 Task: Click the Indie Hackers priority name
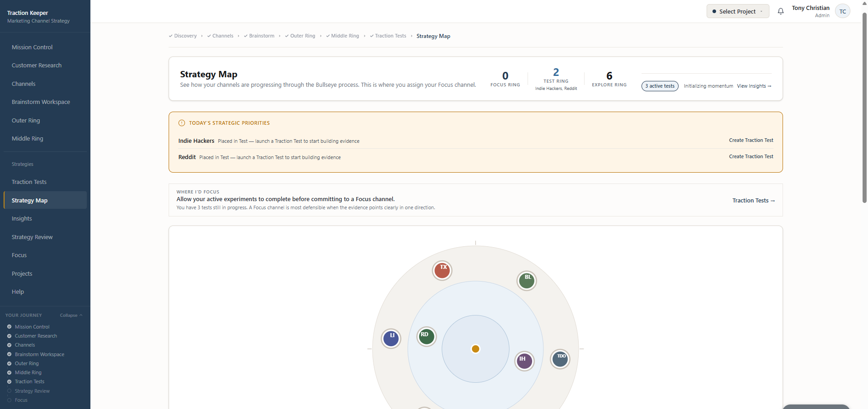point(196,141)
